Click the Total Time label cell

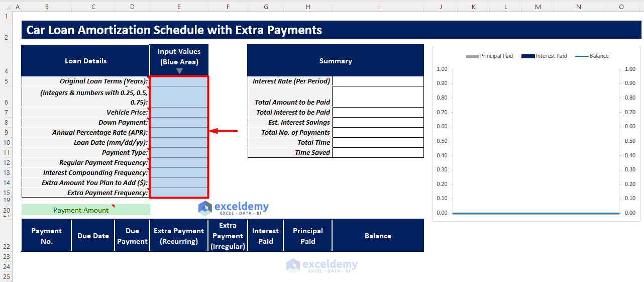290,142
